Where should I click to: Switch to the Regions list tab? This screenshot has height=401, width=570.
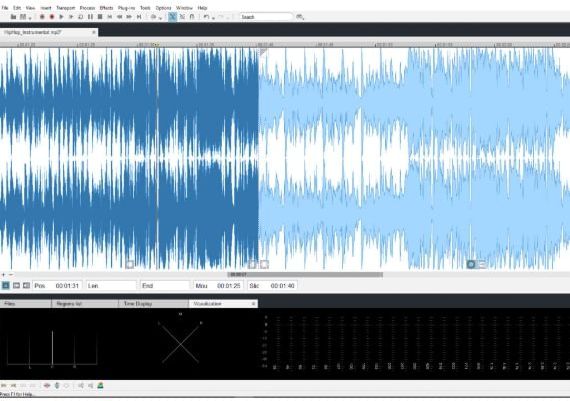coord(85,304)
